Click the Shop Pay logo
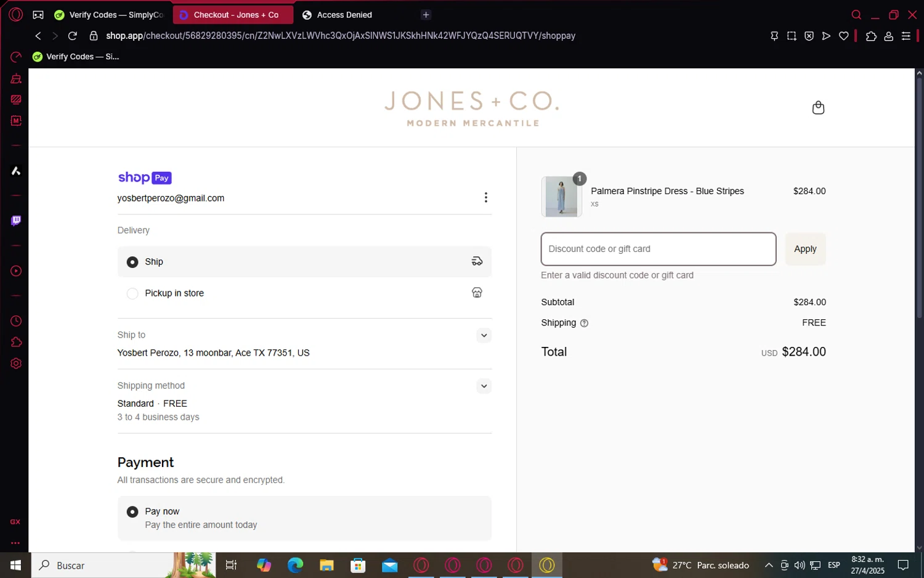This screenshot has height=578, width=924. click(x=145, y=177)
